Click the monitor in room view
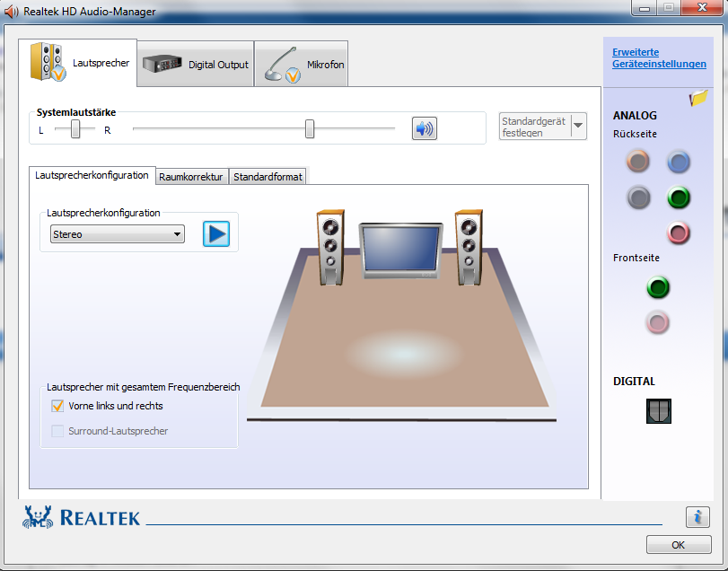Screen dimensions: 728x571 401,250
